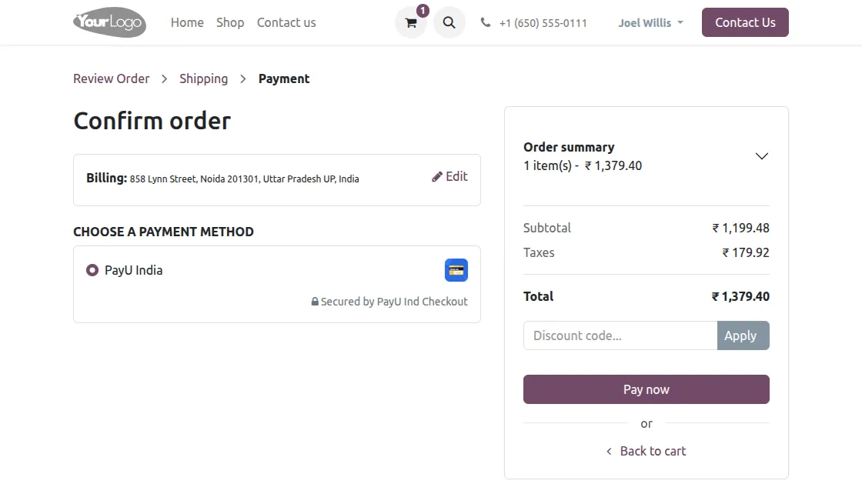Click the lock icon before 'Secured by PayU'
The image size is (862, 504).
pos(315,301)
